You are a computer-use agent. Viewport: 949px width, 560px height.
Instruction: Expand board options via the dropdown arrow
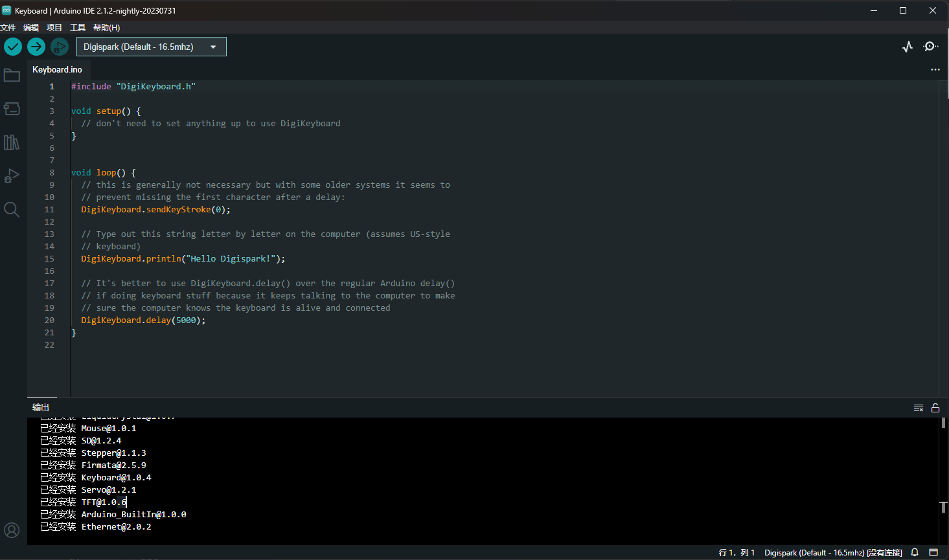213,47
